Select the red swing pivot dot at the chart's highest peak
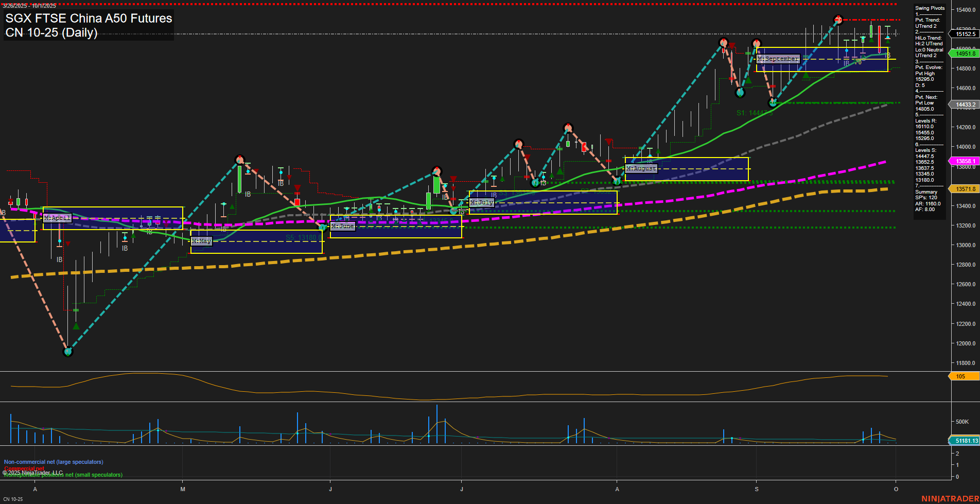The width and height of the screenshot is (980, 504). (838, 19)
